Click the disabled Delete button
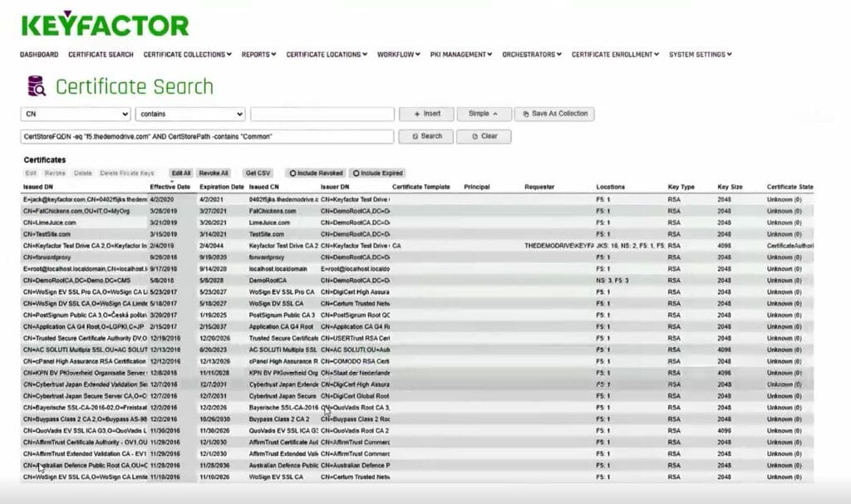The width and height of the screenshot is (851, 504). pos(83,173)
